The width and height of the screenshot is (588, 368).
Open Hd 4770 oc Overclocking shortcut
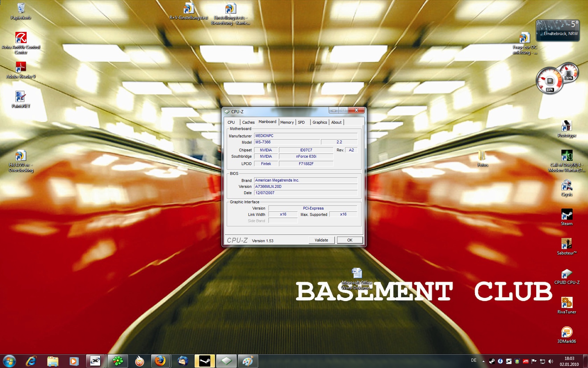point(21,161)
